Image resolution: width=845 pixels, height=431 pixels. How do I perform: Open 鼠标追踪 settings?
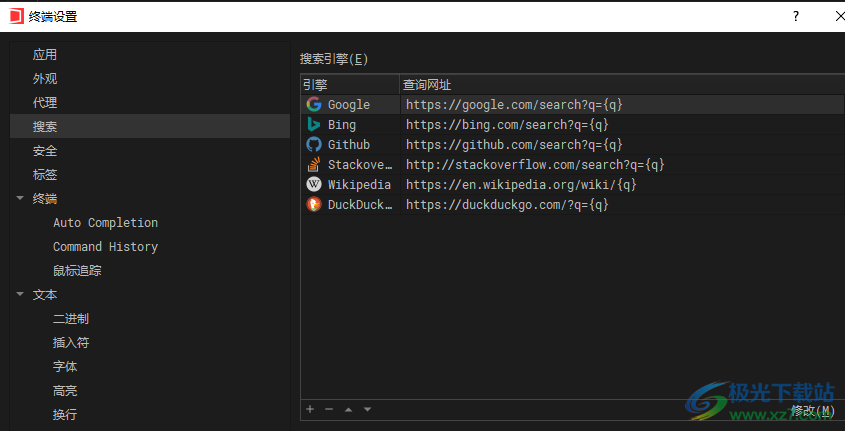pyautogui.click(x=77, y=270)
